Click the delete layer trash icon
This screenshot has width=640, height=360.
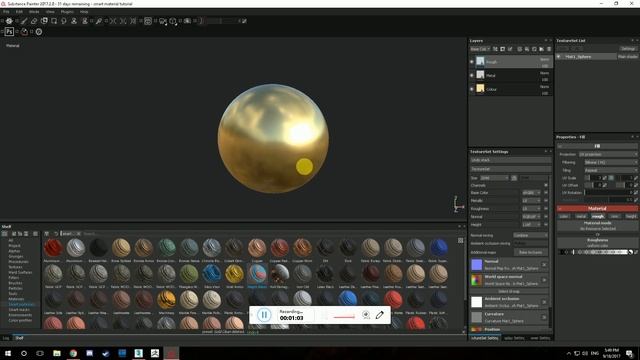tap(549, 49)
